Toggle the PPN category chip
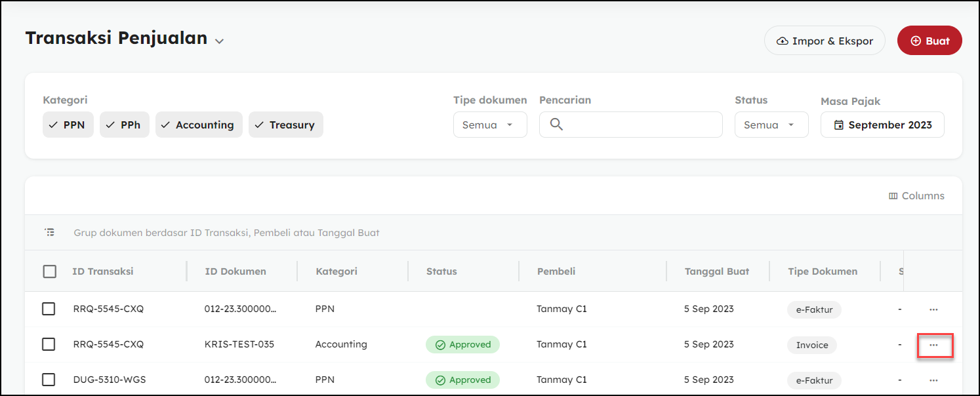The width and height of the screenshot is (980, 396). pyautogui.click(x=68, y=125)
